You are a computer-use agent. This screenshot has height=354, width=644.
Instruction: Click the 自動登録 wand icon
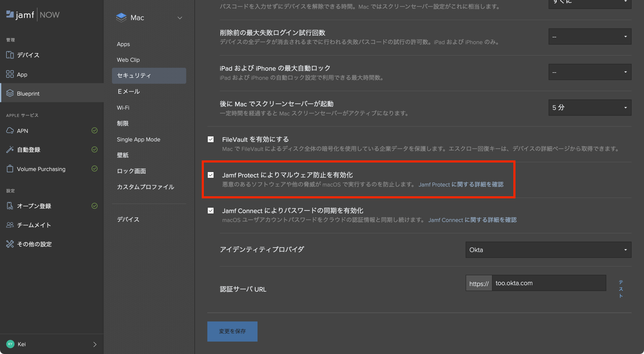(x=10, y=150)
